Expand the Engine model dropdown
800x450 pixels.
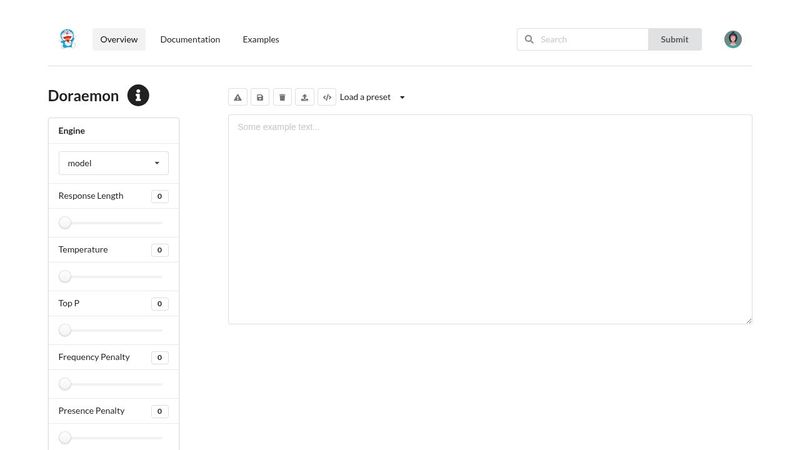click(113, 163)
